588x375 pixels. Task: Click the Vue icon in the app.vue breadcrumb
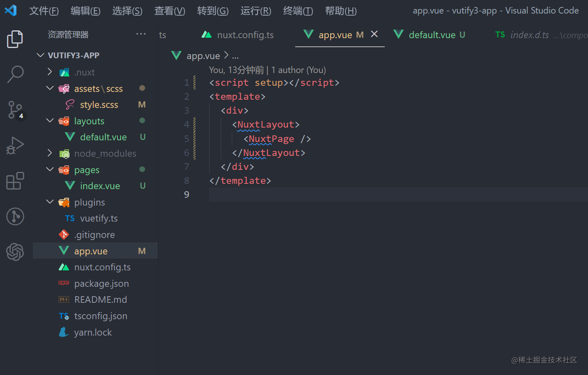point(176,55)
